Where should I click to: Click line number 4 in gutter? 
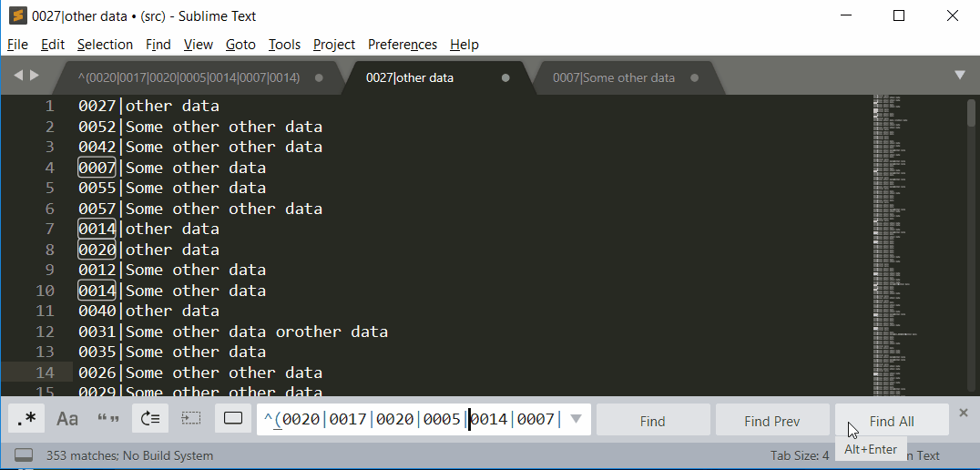point(50,168)
